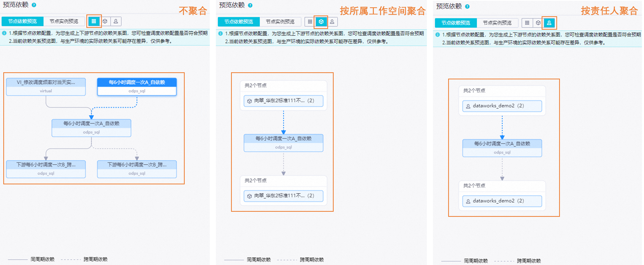Click middle panel 预览依赖 title text
Image resolution: width=644 pixels, height=265 pixels.
click(232, 5)
